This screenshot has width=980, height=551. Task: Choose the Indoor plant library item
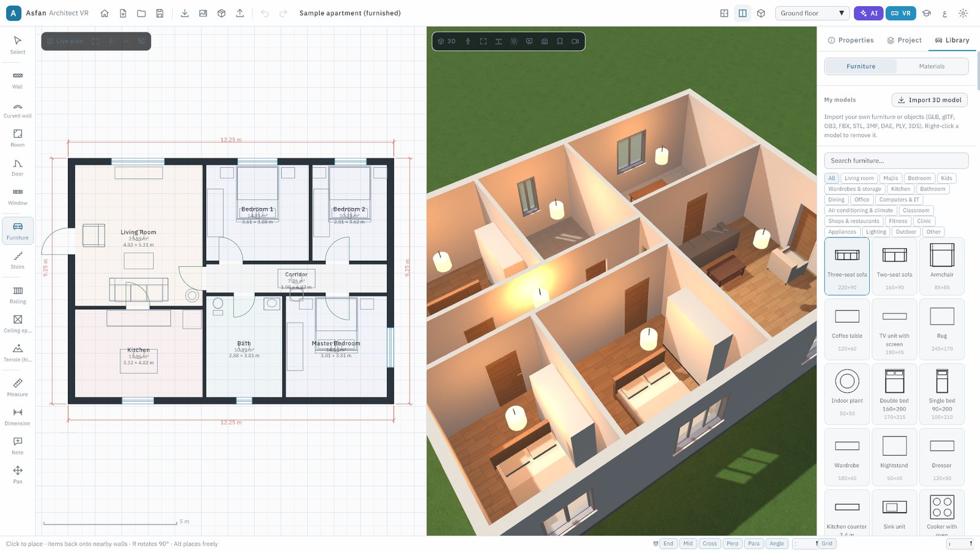847,394
